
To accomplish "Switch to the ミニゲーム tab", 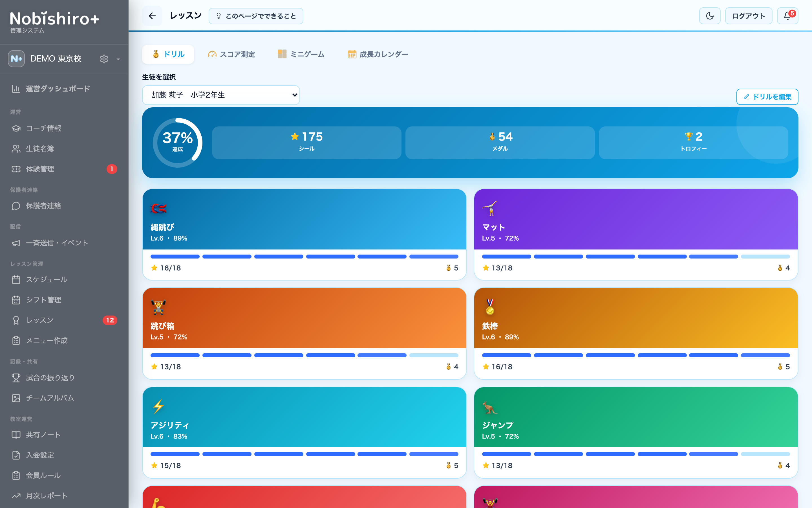I will click(301, 54).
